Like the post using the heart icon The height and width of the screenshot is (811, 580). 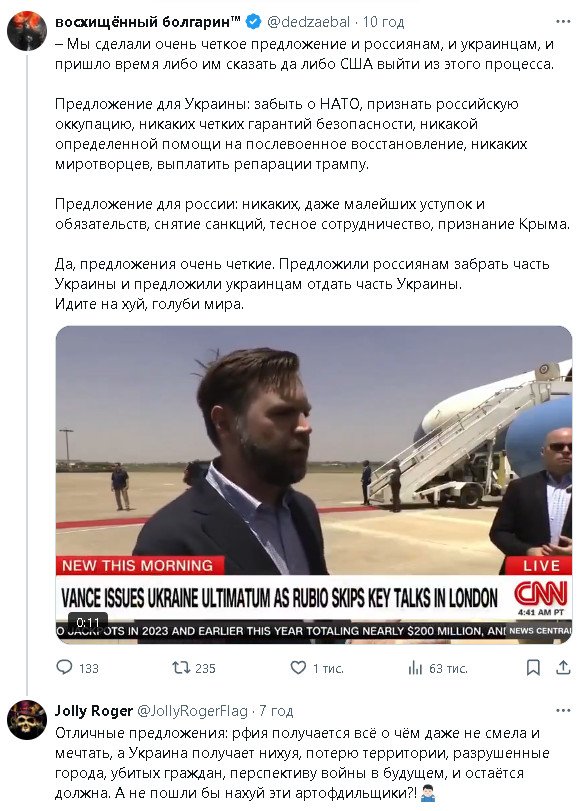(x=298, y=668)
